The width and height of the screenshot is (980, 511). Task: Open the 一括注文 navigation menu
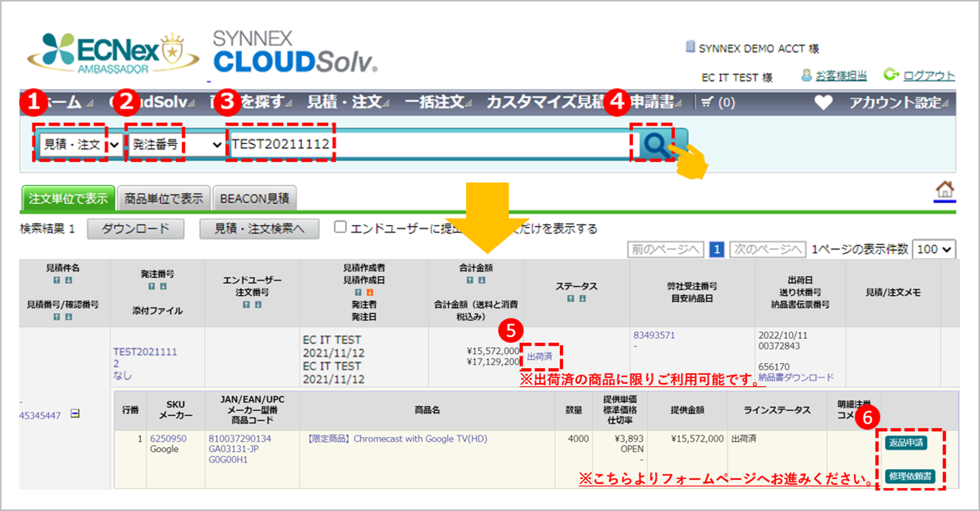click(438, 102)
